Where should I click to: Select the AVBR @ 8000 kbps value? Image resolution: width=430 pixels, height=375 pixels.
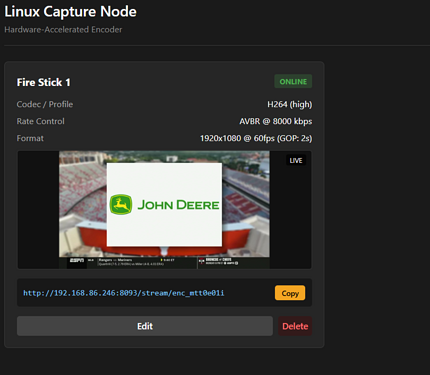click(276, 121)
